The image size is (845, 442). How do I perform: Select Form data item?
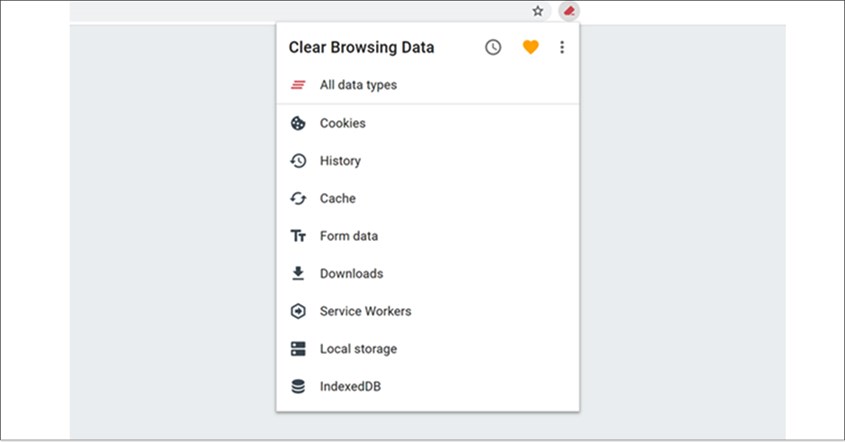(349, 236)
